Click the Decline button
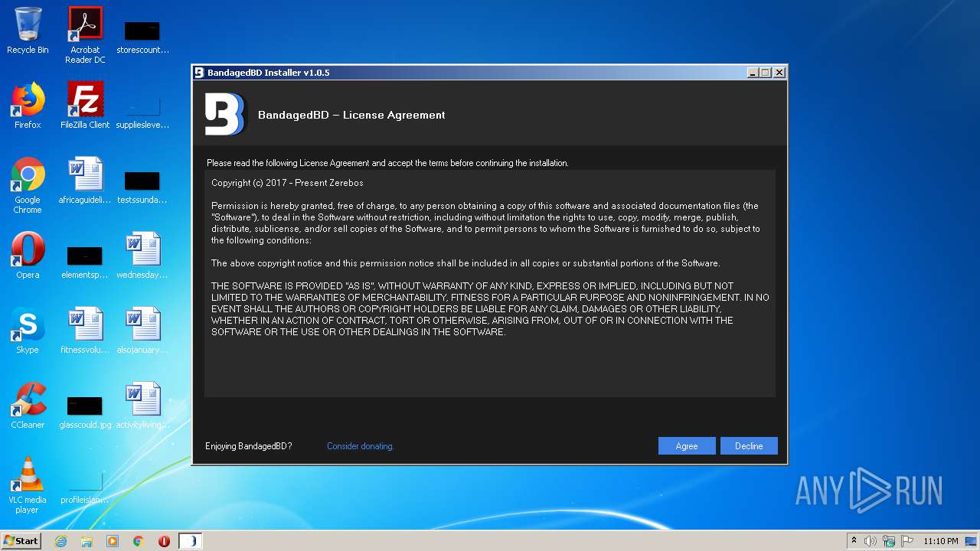This screenshot has width=980, height=551. click(749, 446)
